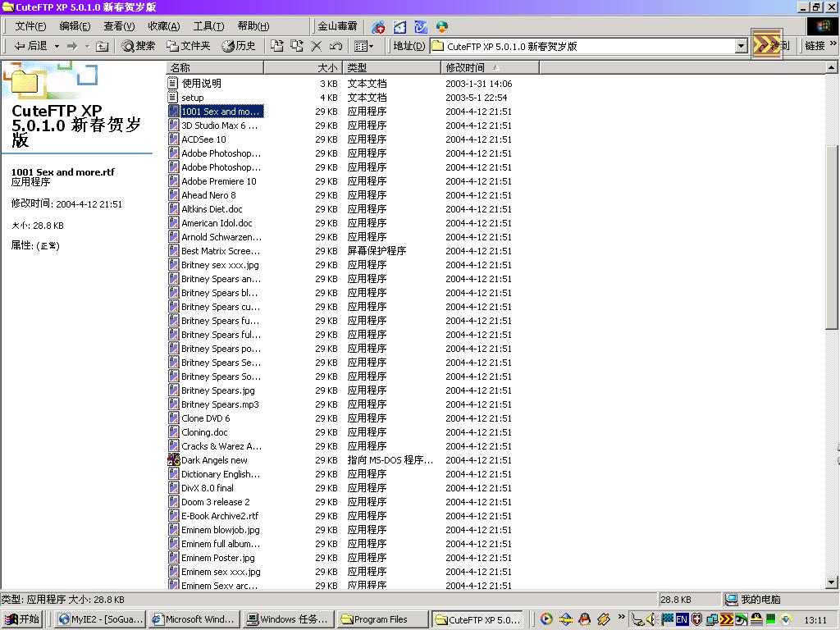Screen dimensions: 840x630
Task: Open the History (历史) pane
Action: (x=239, y=46)
